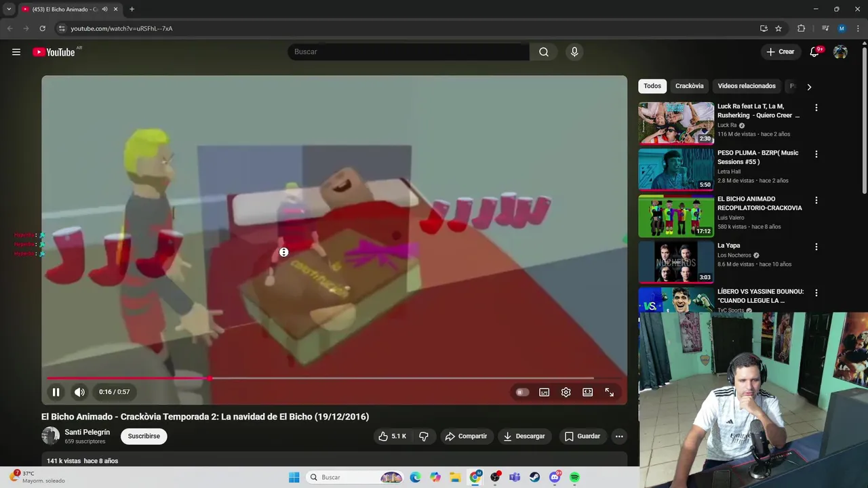Show more filter chips with right arrow
Screen dimensions: 868x488
click(x=809, y=87)
